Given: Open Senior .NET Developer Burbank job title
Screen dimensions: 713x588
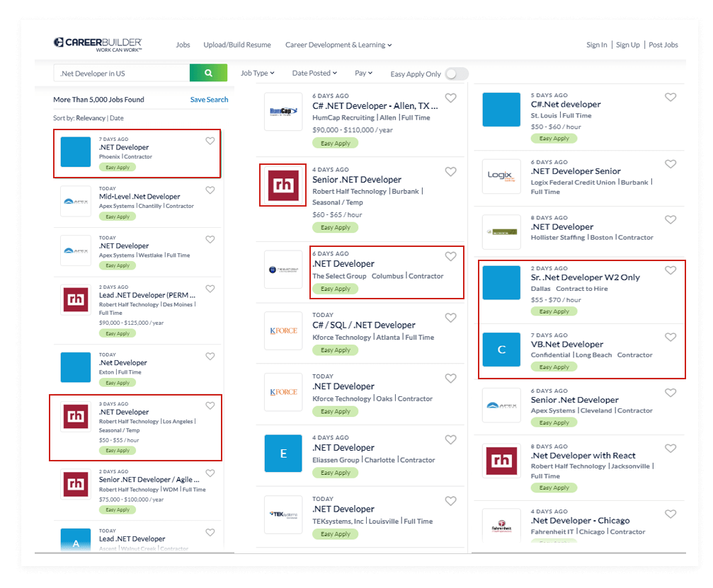Looking at the screenshot, I should click(x=357, y=180).
